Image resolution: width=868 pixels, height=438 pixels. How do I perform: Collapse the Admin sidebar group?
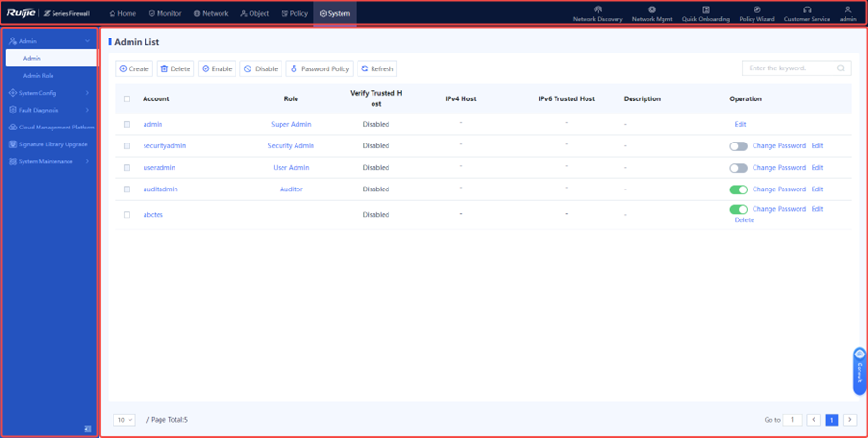pyautogui.click(x=87, y=41)
